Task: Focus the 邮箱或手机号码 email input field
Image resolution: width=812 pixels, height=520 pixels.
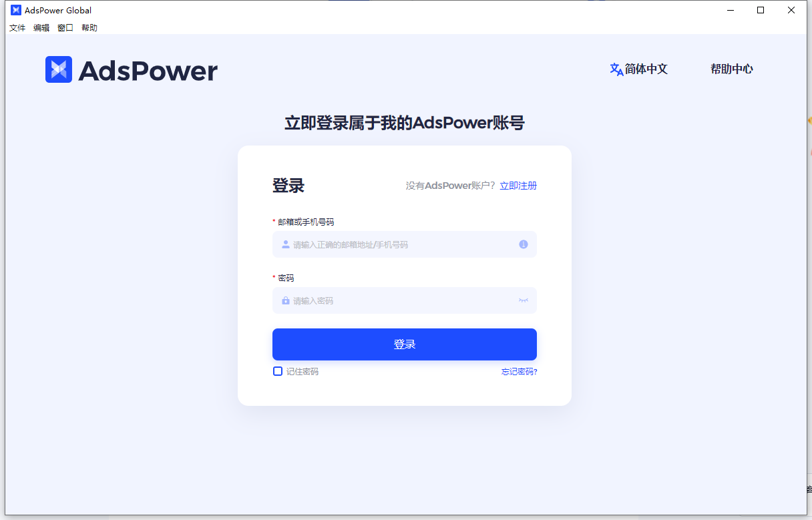Action: [405, 244]
